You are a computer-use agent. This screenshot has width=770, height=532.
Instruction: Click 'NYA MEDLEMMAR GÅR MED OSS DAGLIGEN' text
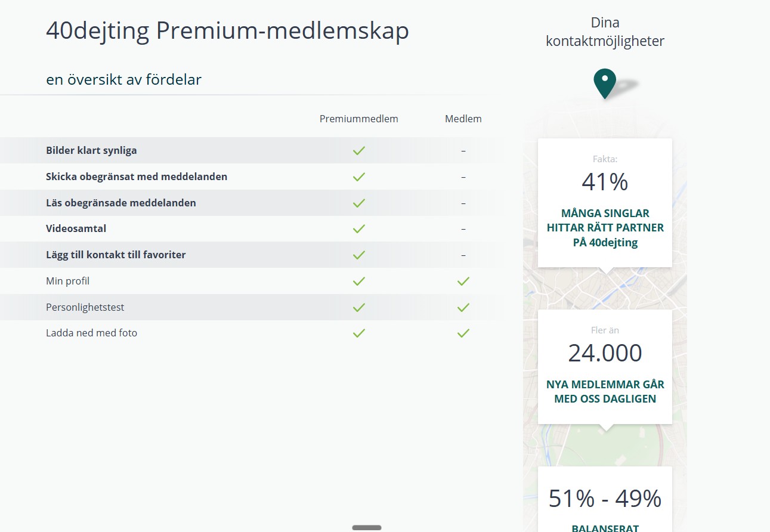(x=605, y=391)
